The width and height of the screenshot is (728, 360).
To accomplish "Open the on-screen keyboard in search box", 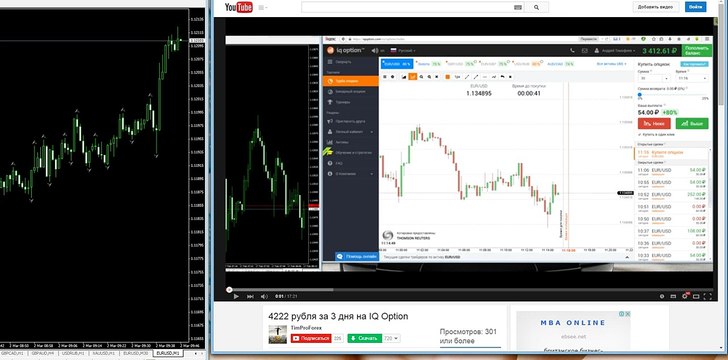I will pyautogui.click(x=518, y=7).
